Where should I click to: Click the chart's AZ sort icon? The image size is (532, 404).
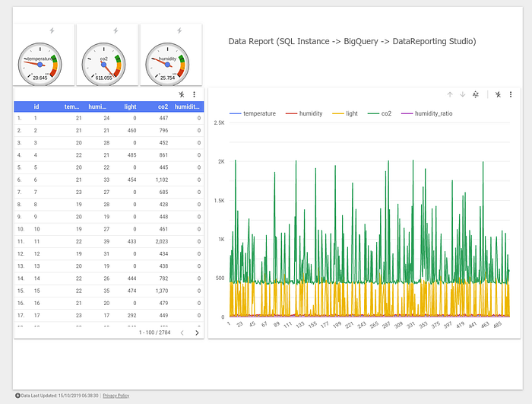tap(476, 94)
